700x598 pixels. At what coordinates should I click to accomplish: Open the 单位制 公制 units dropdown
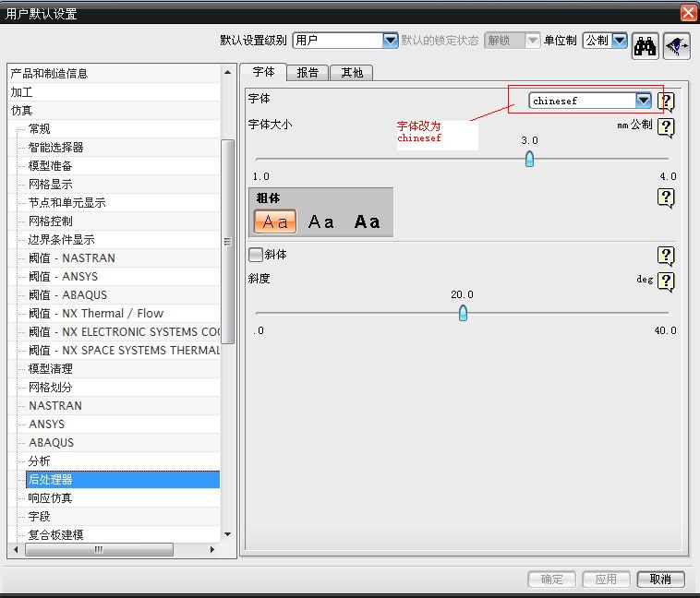[x=620, y=41]
